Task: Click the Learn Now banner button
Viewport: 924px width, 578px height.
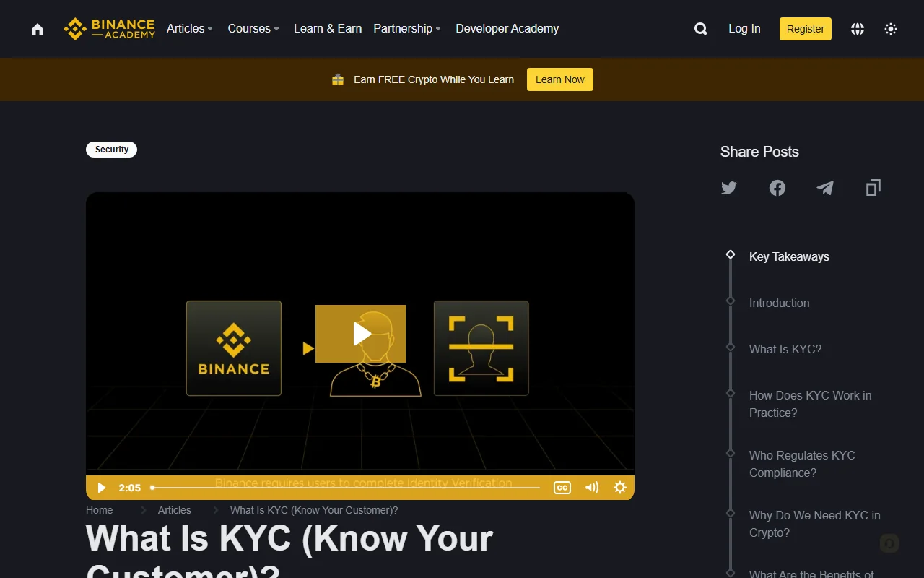Action: [x=560, y=79]
